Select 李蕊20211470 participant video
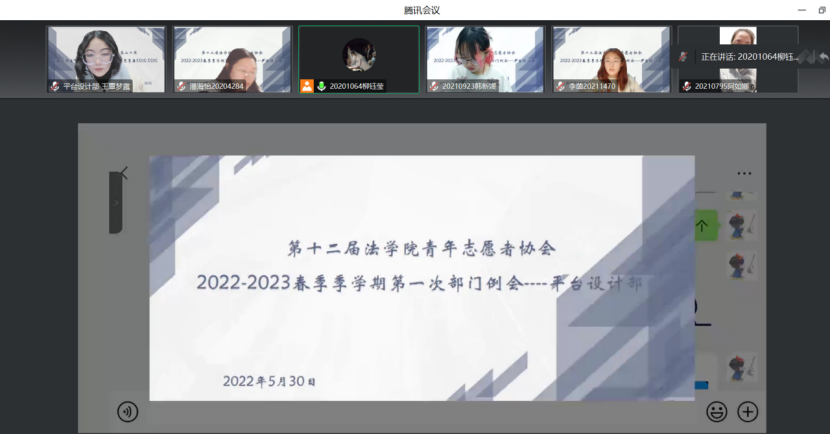This screenshot has height=434, width=830. [x=611, y=60]
